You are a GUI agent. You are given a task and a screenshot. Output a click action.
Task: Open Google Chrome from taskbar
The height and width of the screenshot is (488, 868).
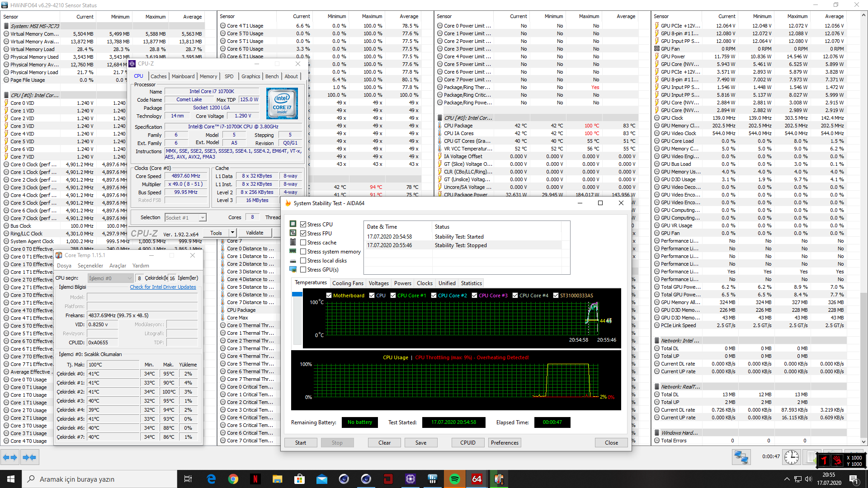point(233,479)
